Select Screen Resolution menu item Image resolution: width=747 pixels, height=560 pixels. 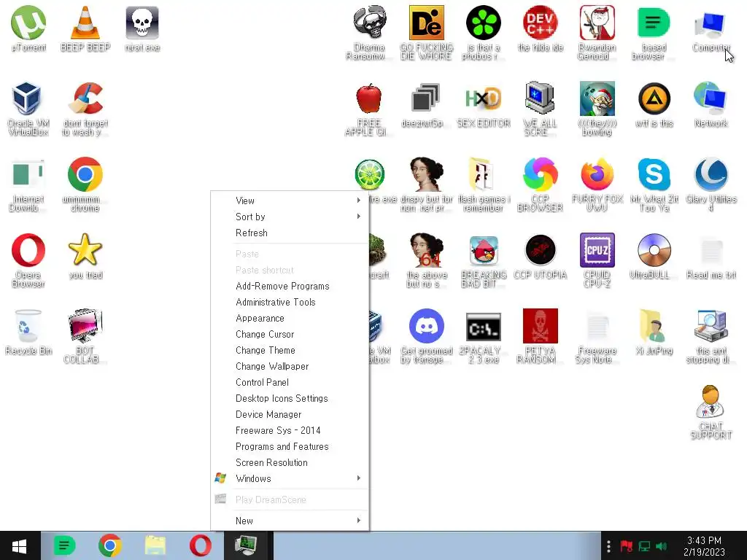[x=290, y=462]
